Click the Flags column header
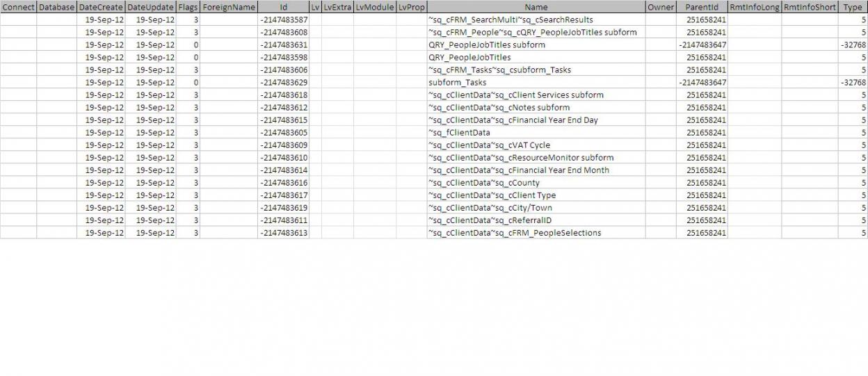 (x=188, y=7)
